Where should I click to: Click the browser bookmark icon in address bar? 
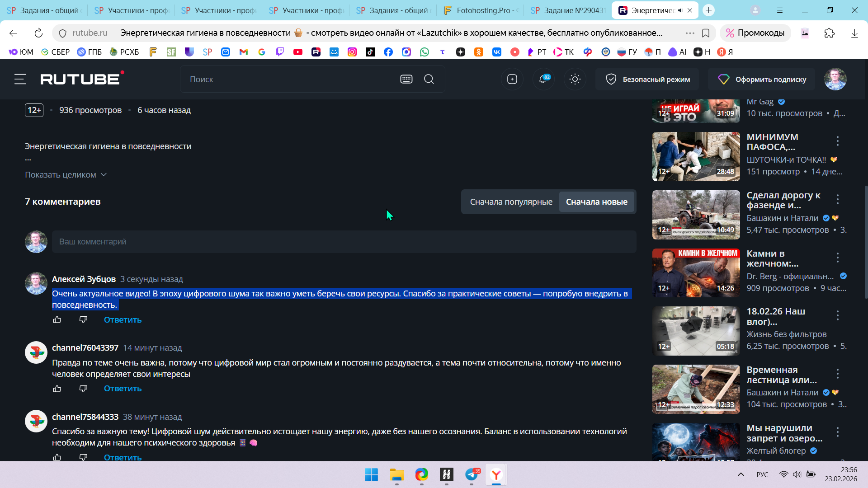[706, 33]
